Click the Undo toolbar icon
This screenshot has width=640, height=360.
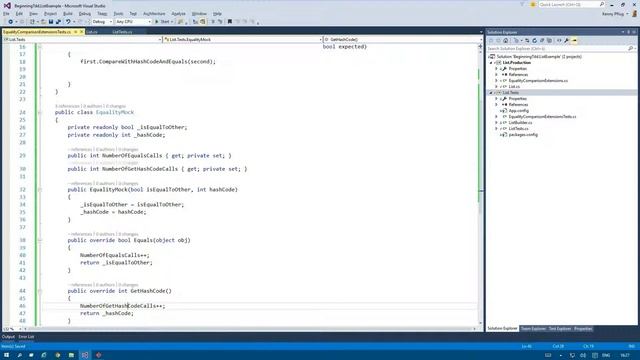68,22
